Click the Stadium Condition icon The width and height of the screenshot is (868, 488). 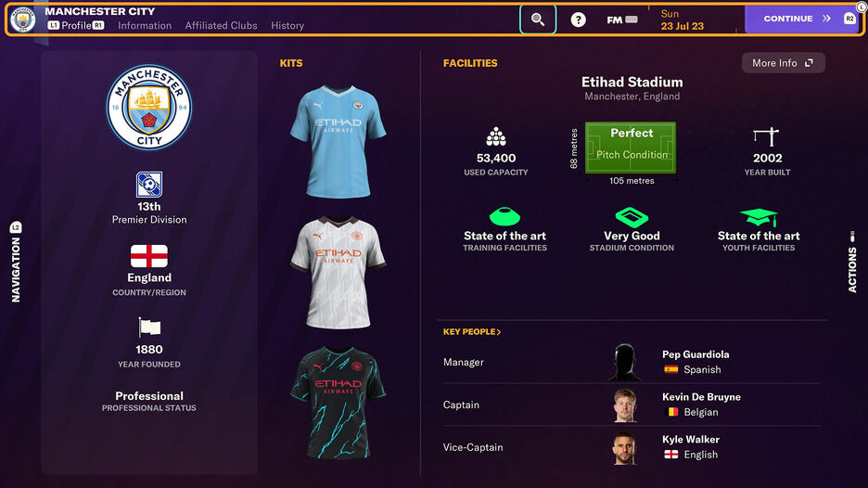(632, 217)
